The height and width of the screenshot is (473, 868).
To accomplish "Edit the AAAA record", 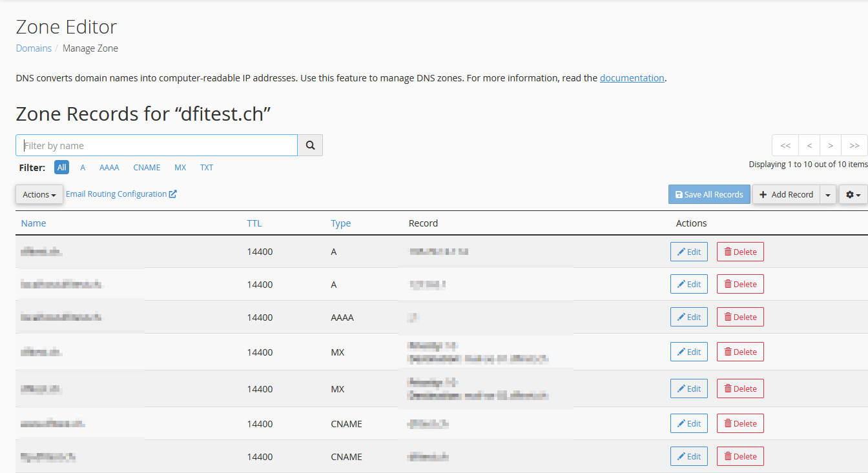I will point(689,317).
